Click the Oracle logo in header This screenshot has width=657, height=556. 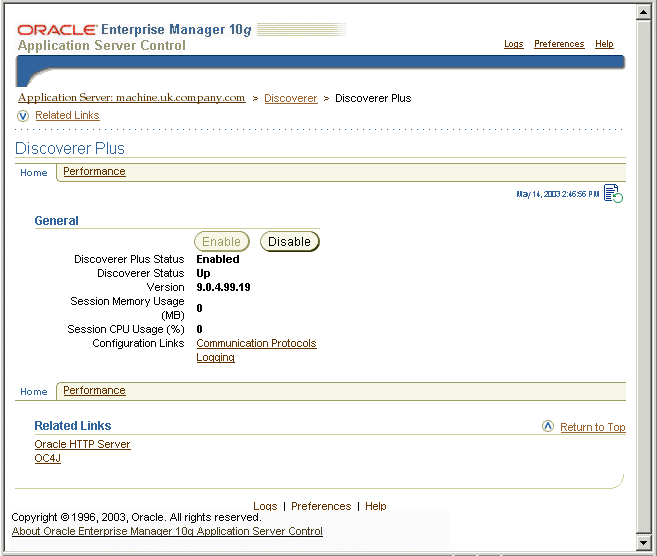57,30
